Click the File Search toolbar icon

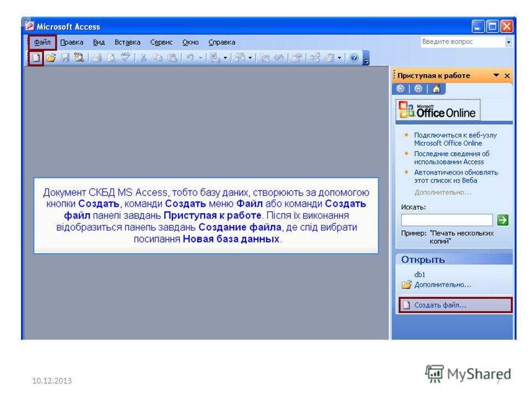(79, 58)
